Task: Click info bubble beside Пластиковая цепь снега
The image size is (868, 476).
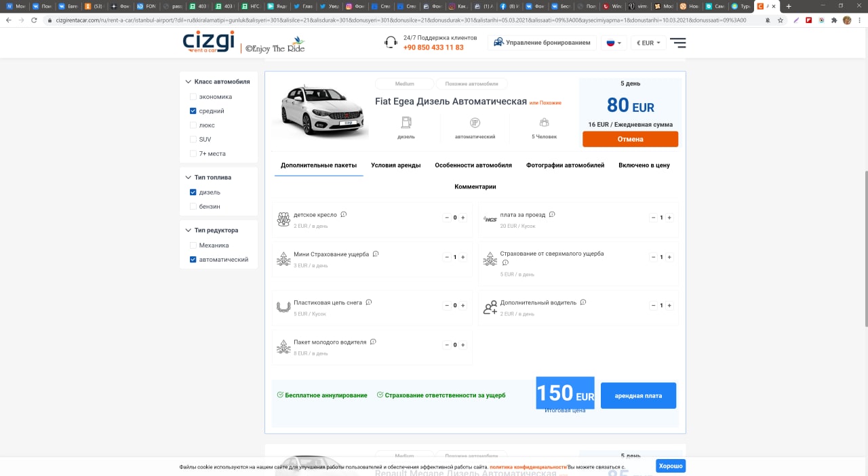Action: coord(369,302)
